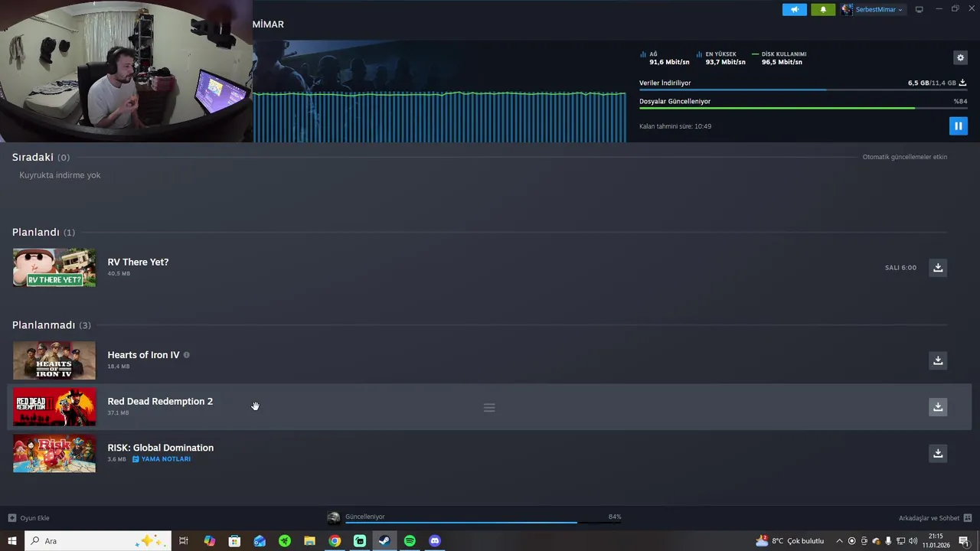The height and width of the screenshot is (551, 980).
Task: Click the Güncelleniyor status progress bar
Action: (x=482, y=523)
